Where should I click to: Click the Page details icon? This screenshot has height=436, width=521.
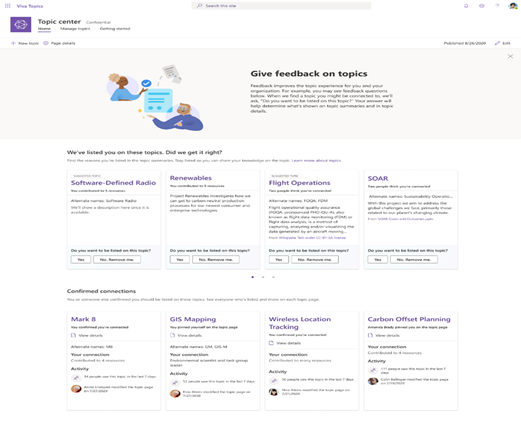pyautogui.click(x=46, y=43)
